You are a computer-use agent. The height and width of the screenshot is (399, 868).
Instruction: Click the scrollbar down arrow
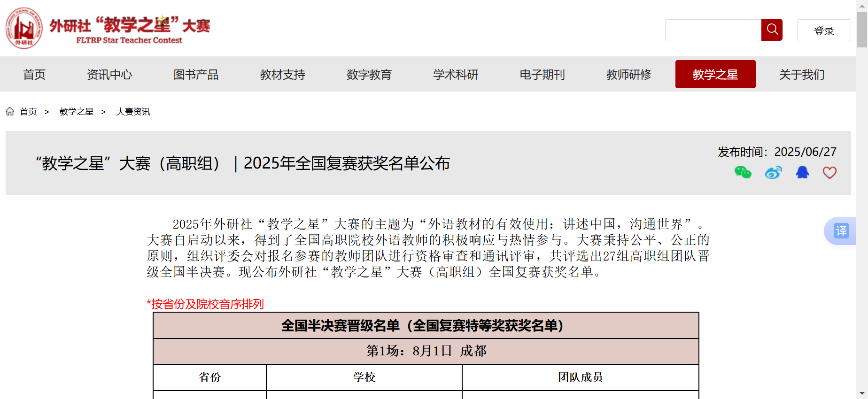click(862, 393)
